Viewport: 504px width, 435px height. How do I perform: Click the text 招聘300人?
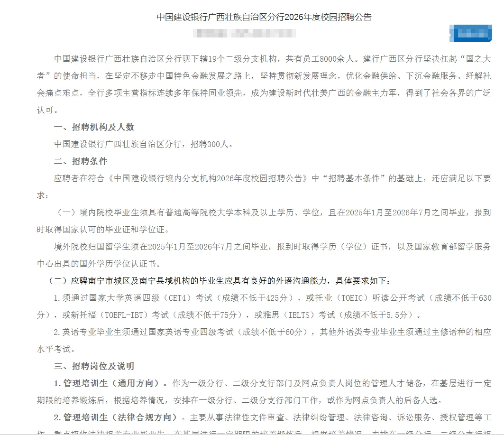[x=209, y=144]
